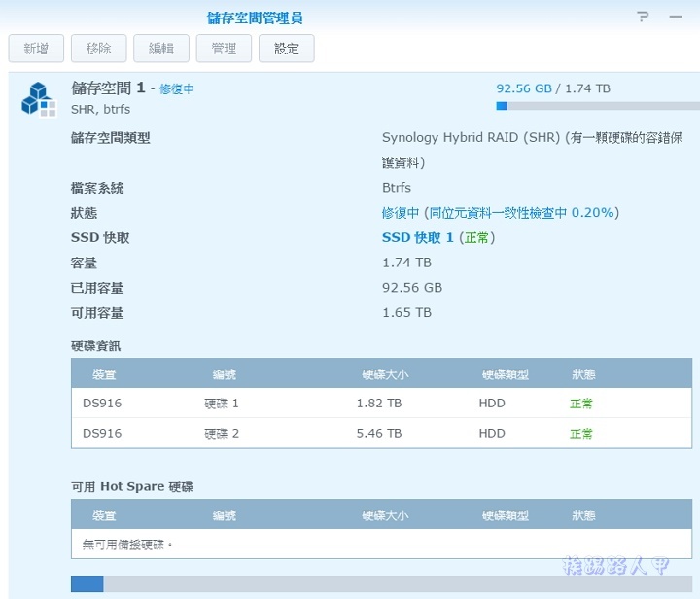
Task: Open the 管理 menu button
Action: coord(224,48)
